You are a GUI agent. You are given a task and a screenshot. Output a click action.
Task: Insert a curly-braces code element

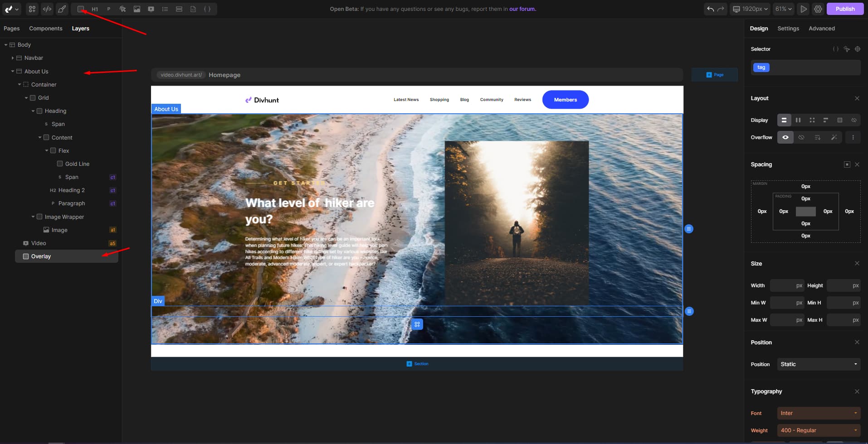tap(207, 9)
